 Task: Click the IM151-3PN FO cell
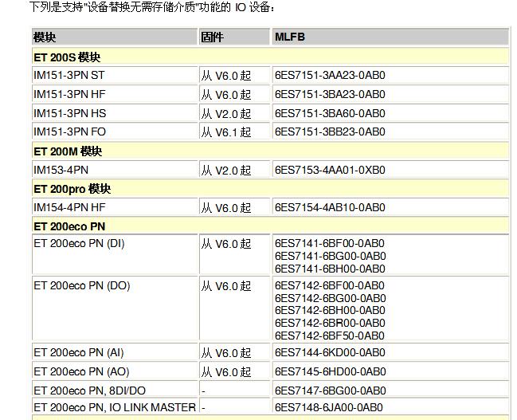click(115, 132)
